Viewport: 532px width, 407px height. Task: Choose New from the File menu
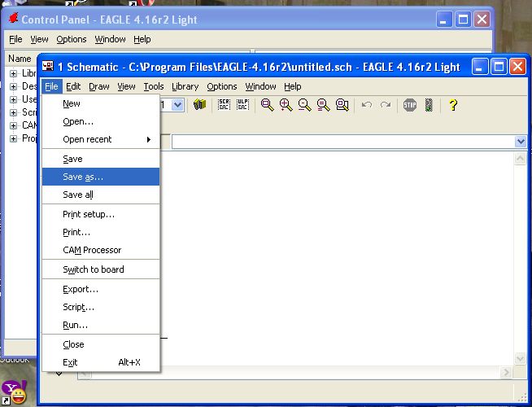tap(101, 103)
